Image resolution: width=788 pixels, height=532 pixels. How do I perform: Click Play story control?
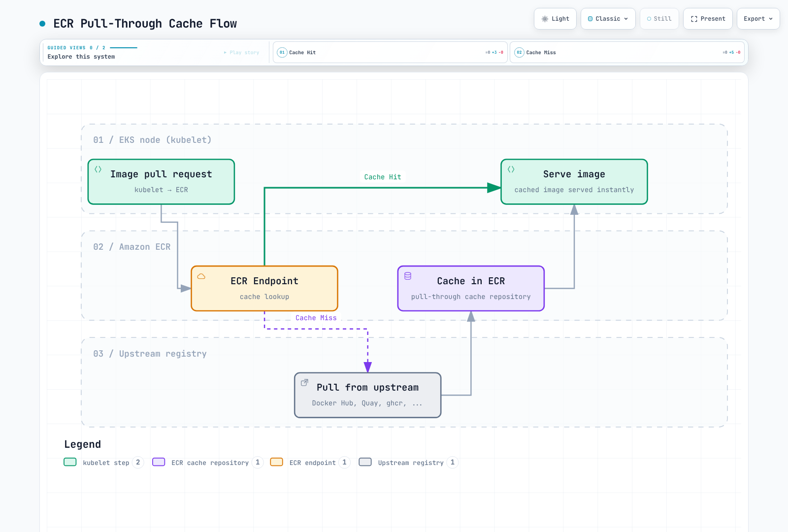tap(241, 52)
